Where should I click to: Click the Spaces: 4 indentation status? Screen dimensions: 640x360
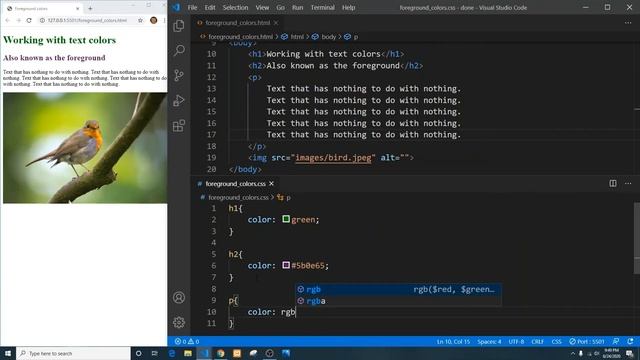point(489,341)
